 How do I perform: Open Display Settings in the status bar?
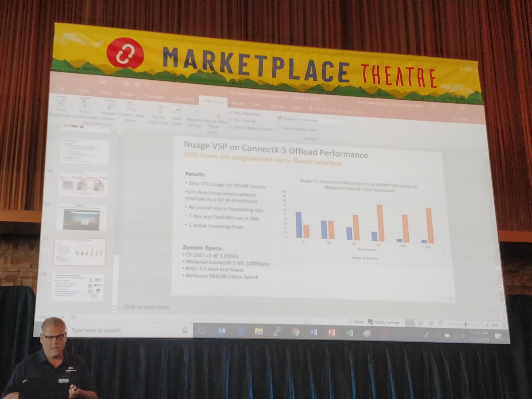coord(383,322)
